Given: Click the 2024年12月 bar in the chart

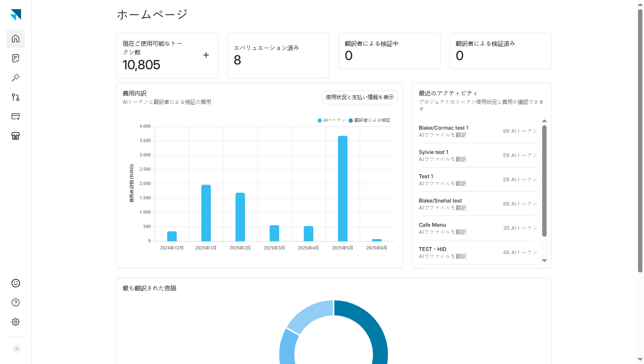Looking at the screenshot, I should 172,236.
